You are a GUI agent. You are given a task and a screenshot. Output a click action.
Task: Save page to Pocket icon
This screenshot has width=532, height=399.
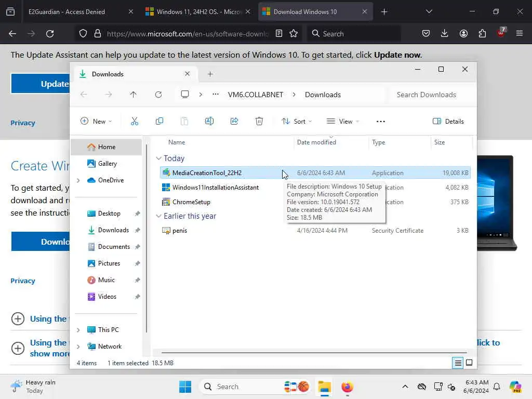[x=426, y=34]
